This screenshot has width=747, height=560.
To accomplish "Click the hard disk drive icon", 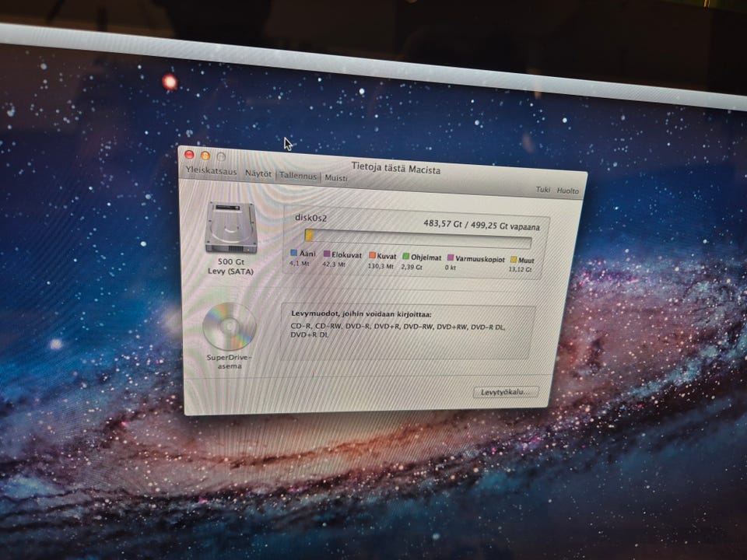I will click(231, 228).
